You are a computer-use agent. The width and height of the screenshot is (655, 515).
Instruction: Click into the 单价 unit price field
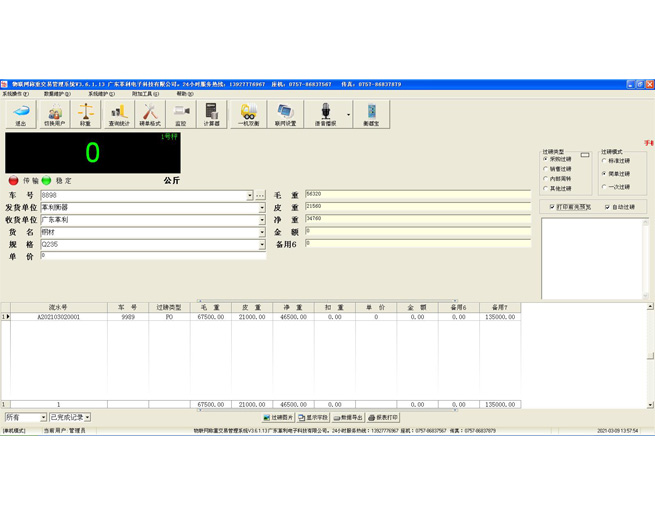(150, 256)
